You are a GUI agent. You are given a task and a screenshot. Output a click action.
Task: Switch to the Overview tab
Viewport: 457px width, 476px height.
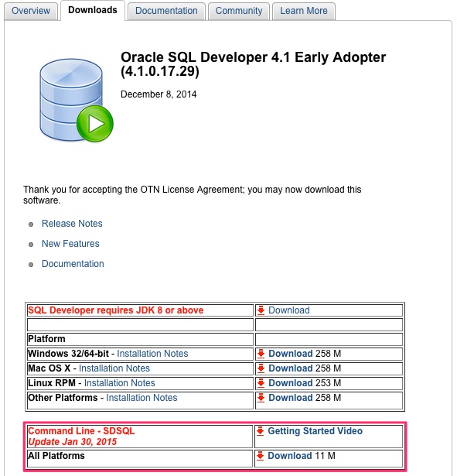click(31, 11)
